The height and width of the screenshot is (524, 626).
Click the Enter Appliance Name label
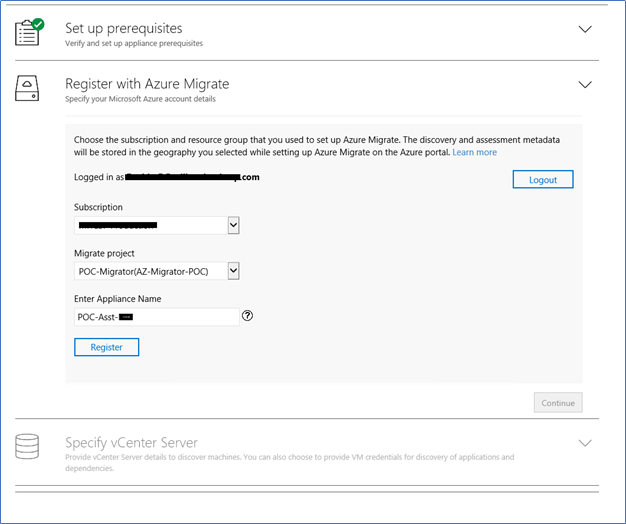[x=118, y=299]
